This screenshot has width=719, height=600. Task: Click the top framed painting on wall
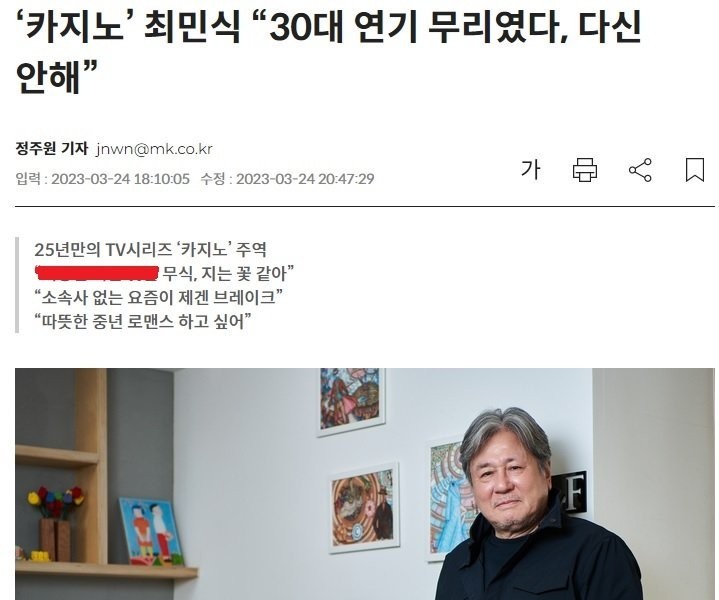click(351, 400)
